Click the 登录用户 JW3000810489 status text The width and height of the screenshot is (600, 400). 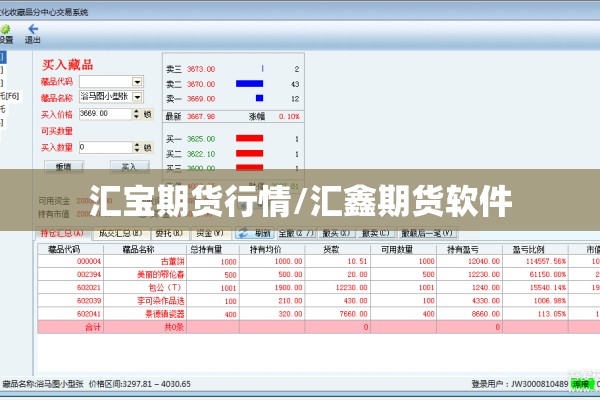point(520,384)
